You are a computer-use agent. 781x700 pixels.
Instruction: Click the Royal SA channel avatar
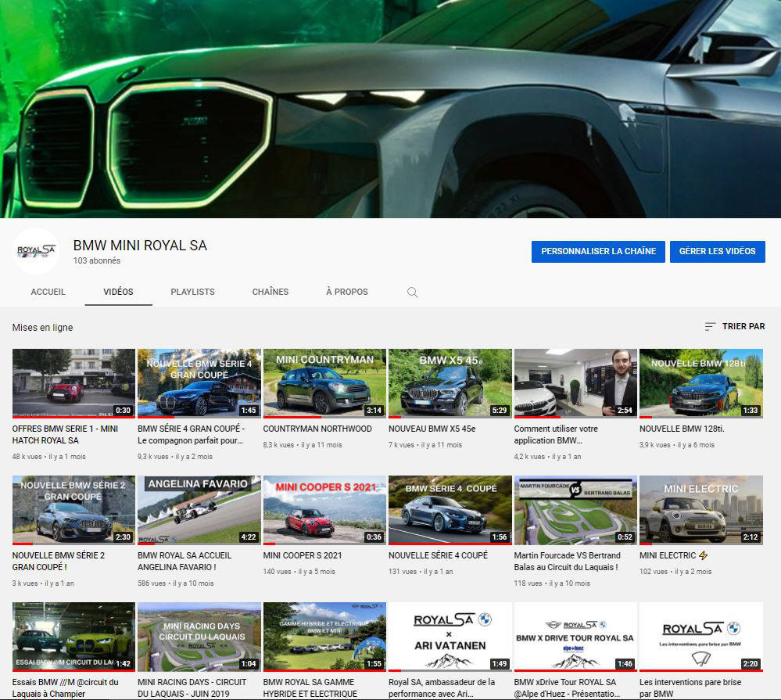coord(36,251)
